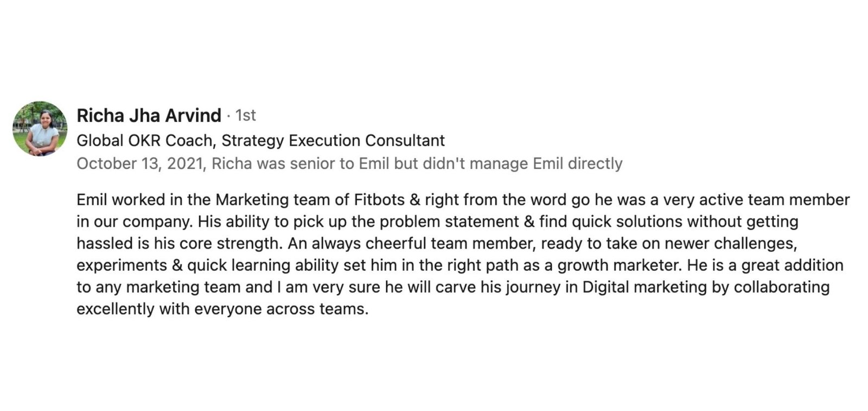Select the Global OKR Coach headline
868x411 pixels.
260,141
